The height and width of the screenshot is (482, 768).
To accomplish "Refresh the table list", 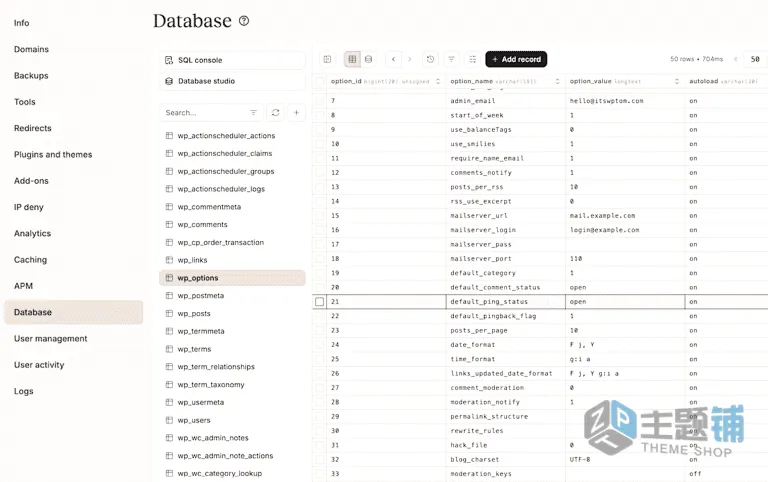I will 276,113.
